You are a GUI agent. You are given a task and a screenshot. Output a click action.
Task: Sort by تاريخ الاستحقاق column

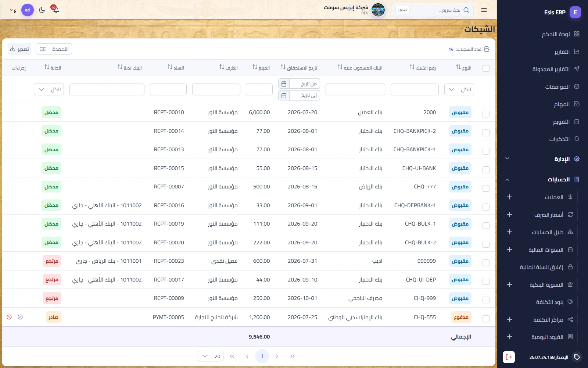click(x=283, y=67)
